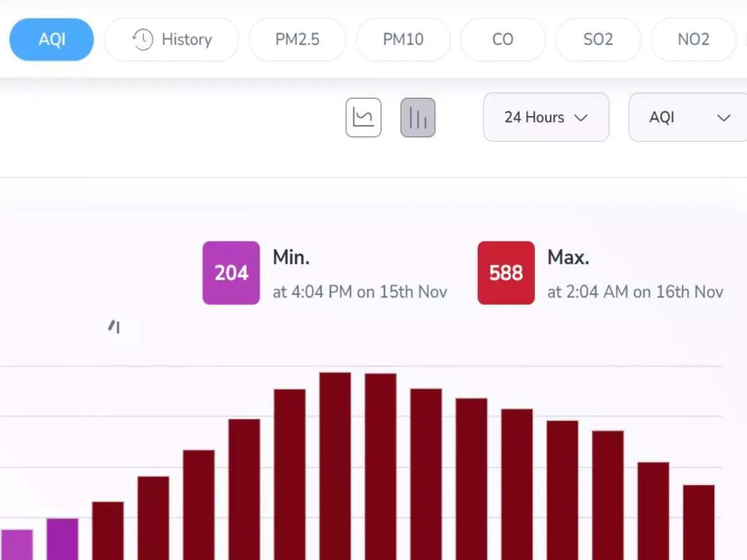Toggle the active AQI pill filter
747x560 pixels.
[52, 39]
